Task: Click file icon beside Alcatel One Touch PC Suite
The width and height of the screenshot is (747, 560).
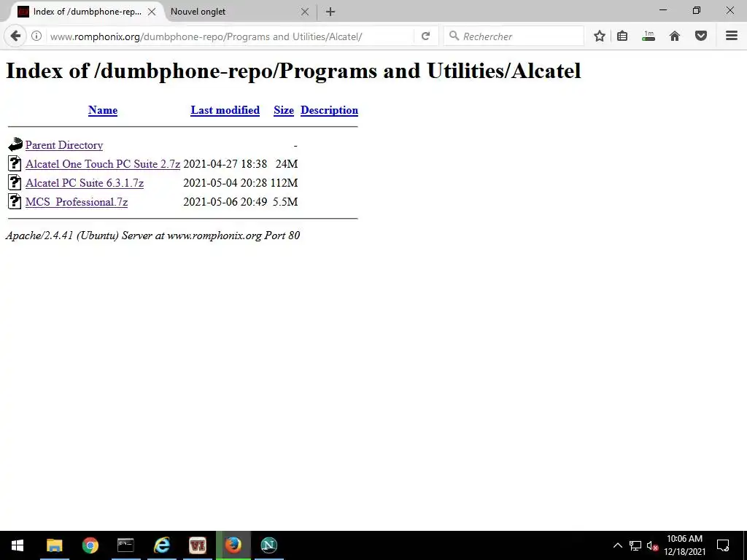Action: point(15,163)
